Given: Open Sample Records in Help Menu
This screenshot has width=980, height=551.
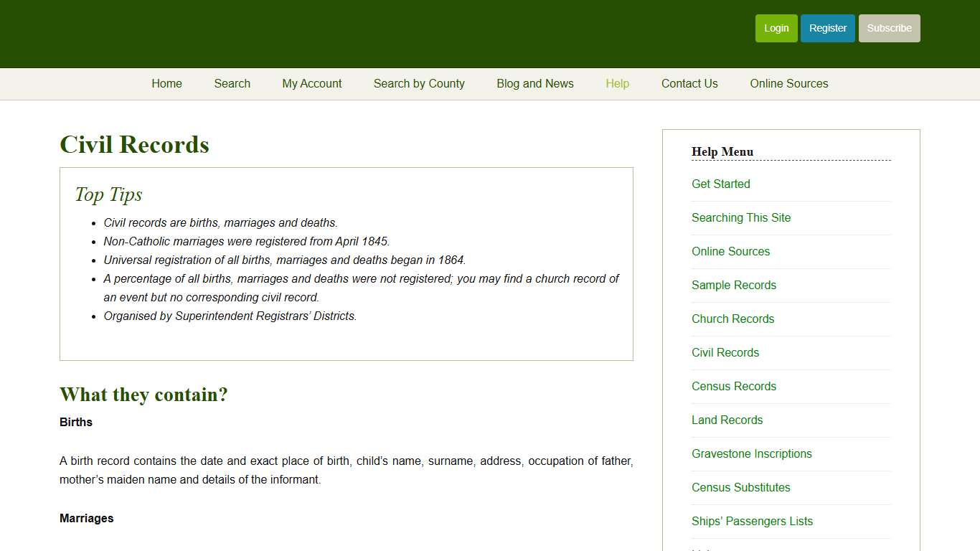Looking at the screenshot, I should click(x=733, y=286).
